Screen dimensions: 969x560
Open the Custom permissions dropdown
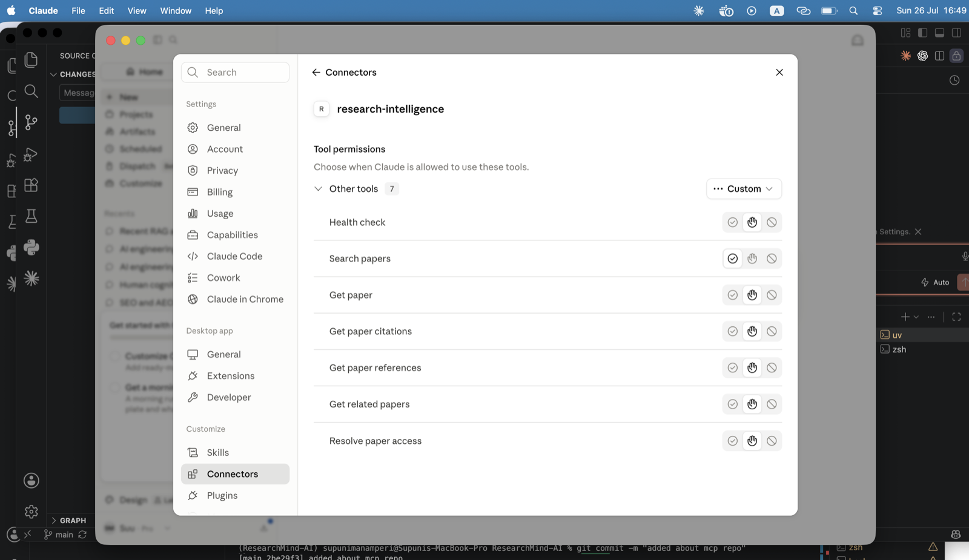[744, 189]
